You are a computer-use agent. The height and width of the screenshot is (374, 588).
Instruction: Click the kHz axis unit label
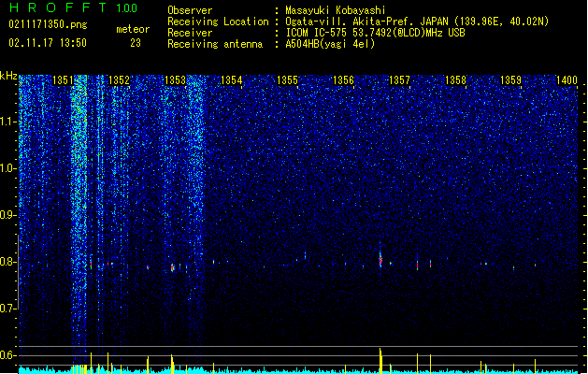(x=8, y=76)
